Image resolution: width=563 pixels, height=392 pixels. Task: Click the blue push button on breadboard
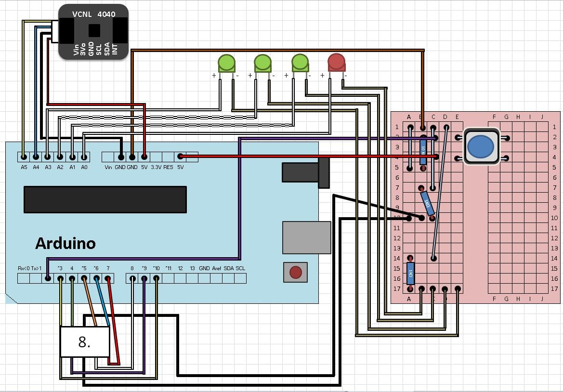click(481, 146)
